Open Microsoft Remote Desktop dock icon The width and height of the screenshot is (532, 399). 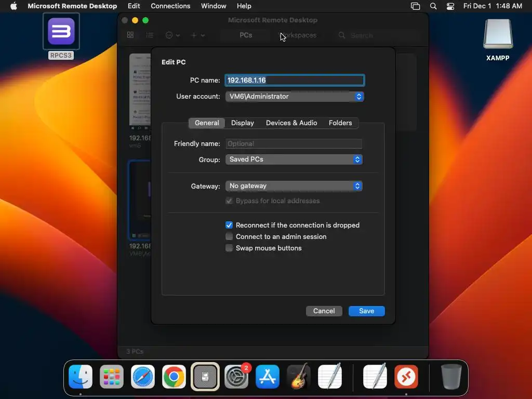coord(406,377)
